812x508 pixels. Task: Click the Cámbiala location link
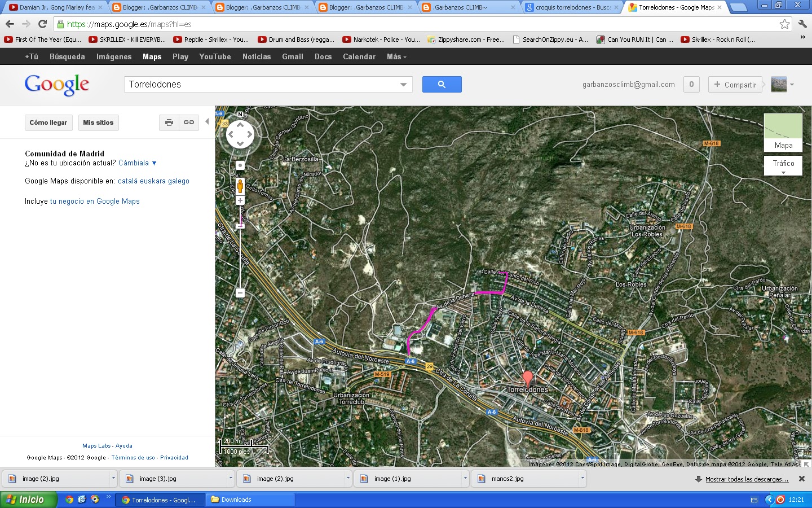pos(138,163)
